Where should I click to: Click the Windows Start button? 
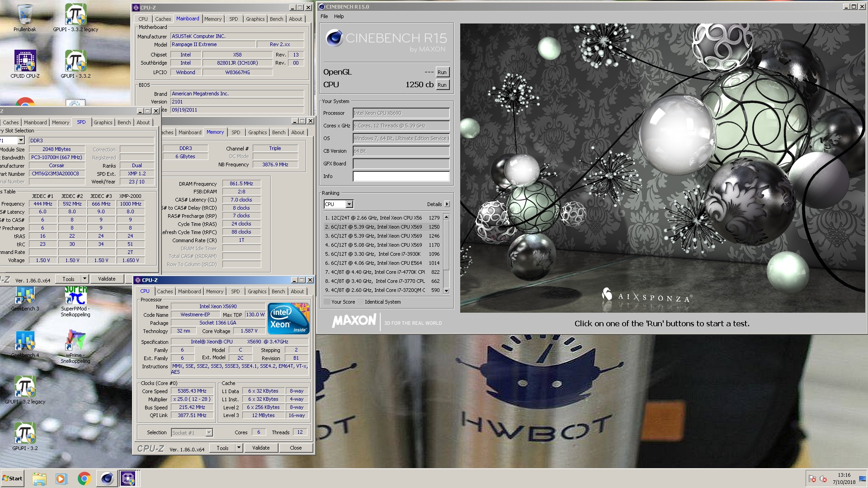13,479
